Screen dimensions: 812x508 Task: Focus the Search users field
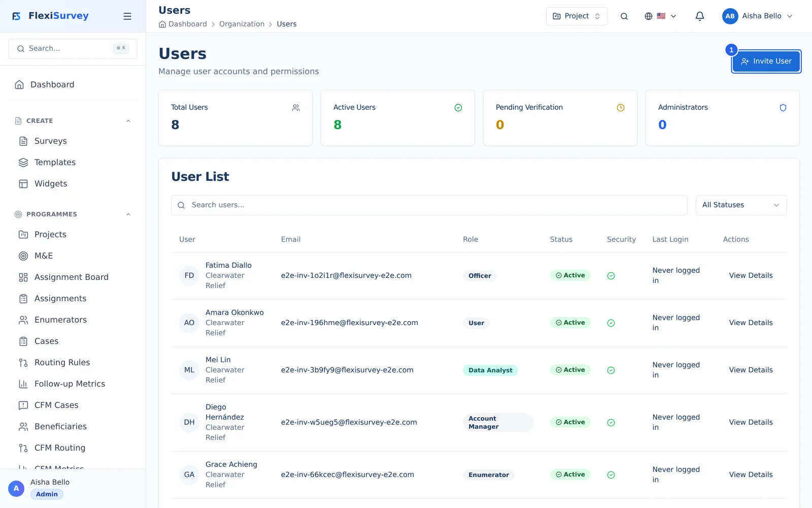click(429, 205)
